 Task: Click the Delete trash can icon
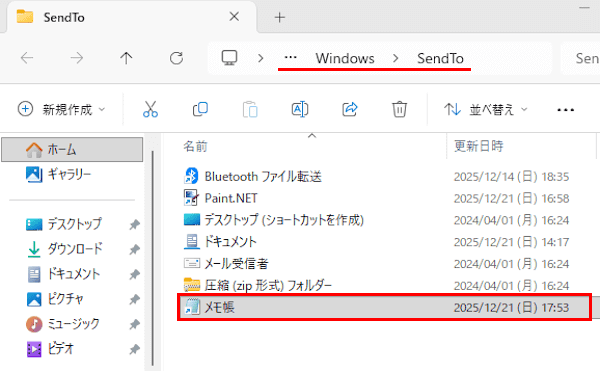click(x=399, y=109)
